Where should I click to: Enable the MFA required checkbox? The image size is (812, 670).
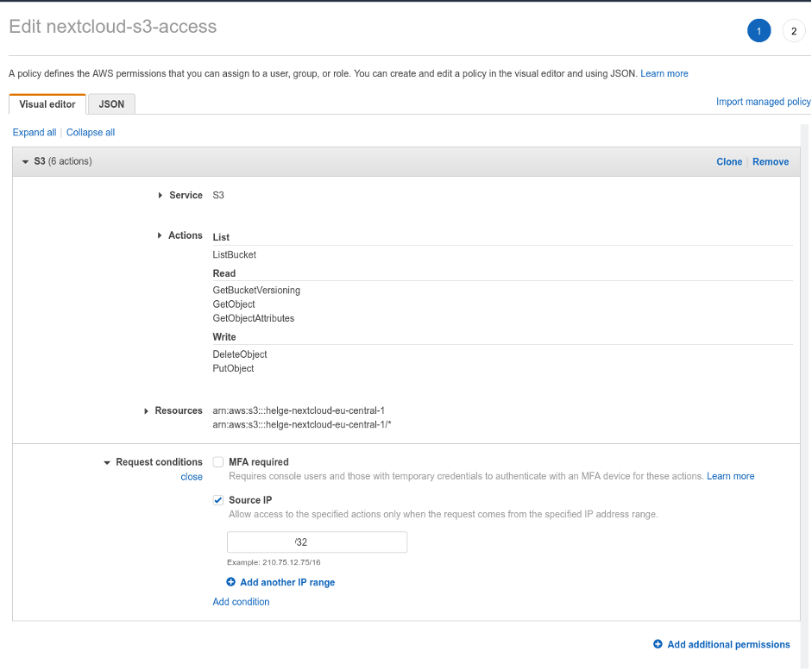click(218, 461)
